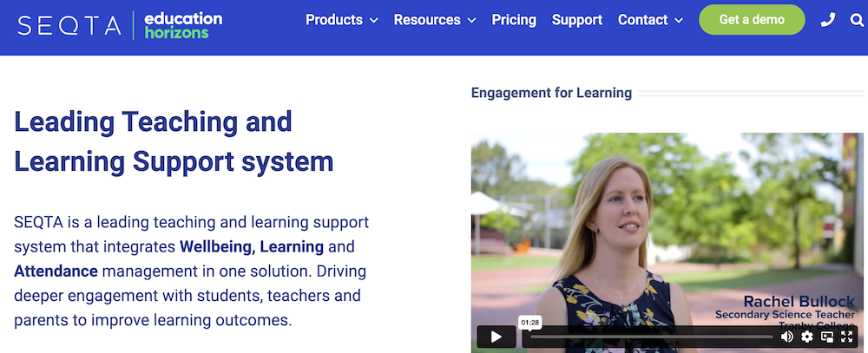Enter fullscreen video mode
Image resolution: width=868 pixels, height=353 pixels.
pyautogui.click(x=847, y=337)
